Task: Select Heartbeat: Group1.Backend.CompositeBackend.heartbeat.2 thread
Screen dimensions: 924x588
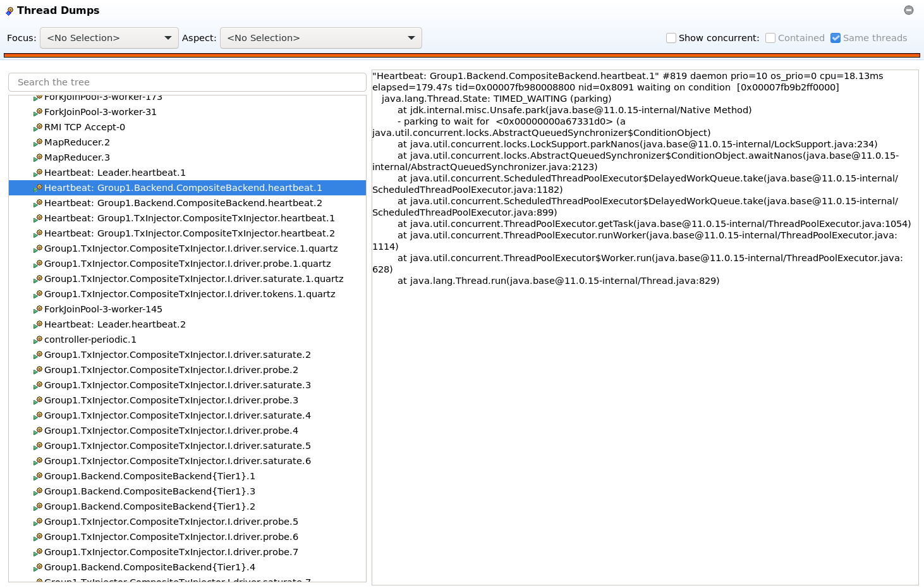Action: point(183,203)
